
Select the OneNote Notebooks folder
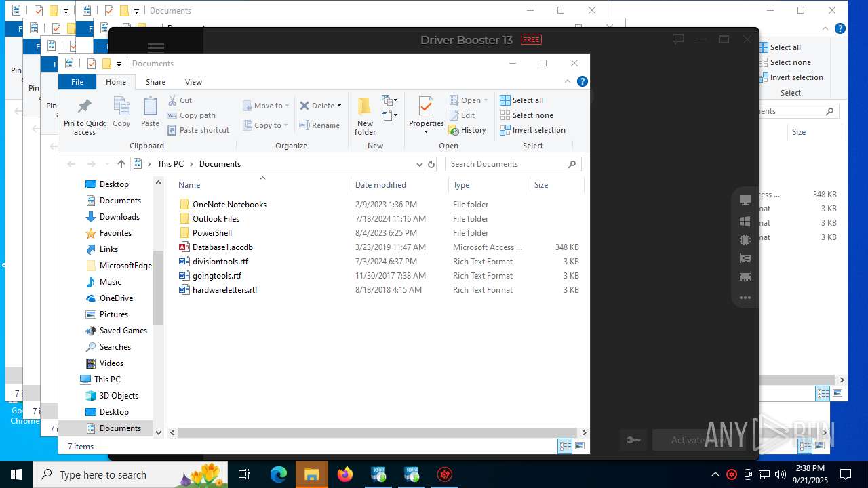(229, 205)
